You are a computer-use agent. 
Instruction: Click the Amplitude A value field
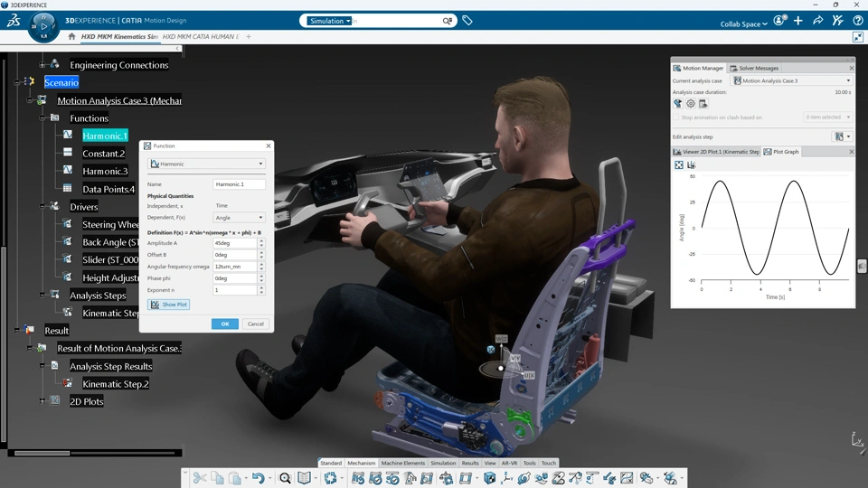click(234, 243)
